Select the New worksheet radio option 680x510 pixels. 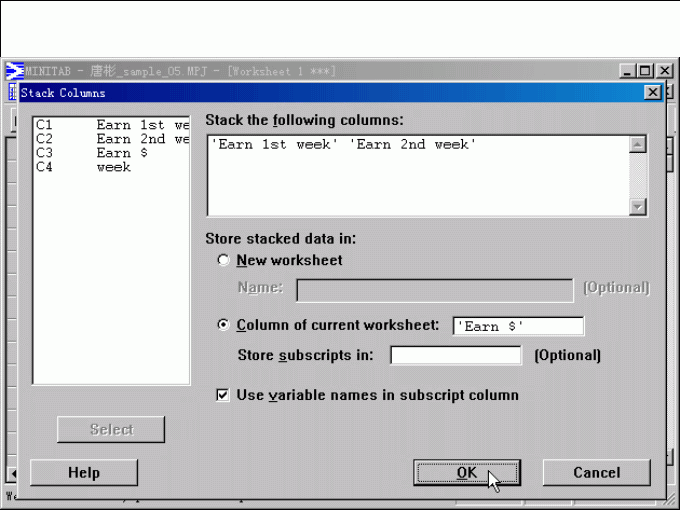pyautogui.click(x=223, y=260)
